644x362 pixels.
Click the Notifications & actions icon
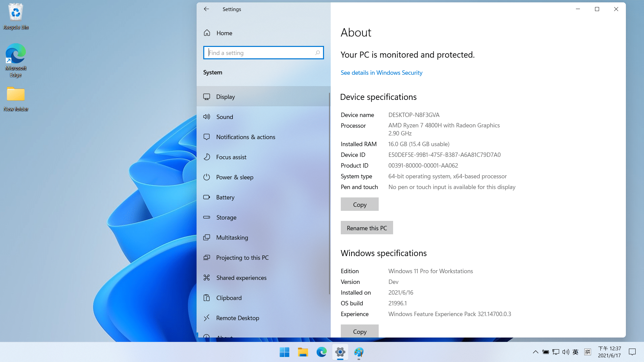point(207,137)
